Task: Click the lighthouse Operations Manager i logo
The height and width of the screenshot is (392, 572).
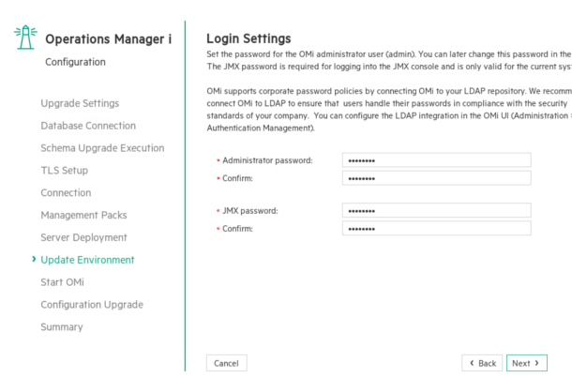Action: pyautogui.click(x=25, y=38)
